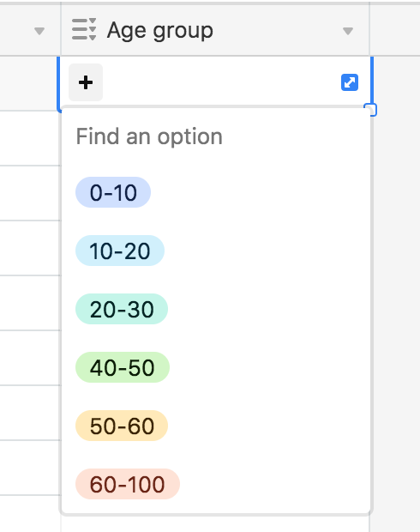Click left column cell beside the 50-60 option
The width and height of the screenshot is (420, 532).
(30, 413)
